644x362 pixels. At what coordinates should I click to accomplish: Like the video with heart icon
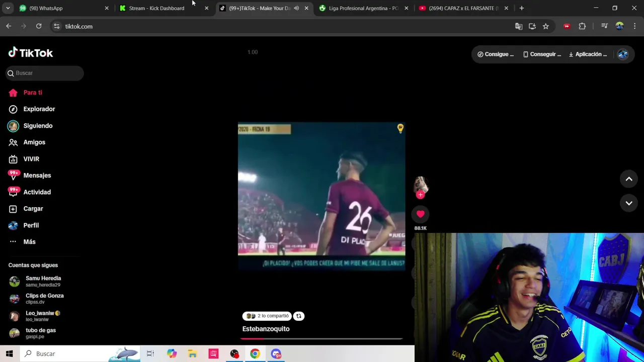(420, 214)
